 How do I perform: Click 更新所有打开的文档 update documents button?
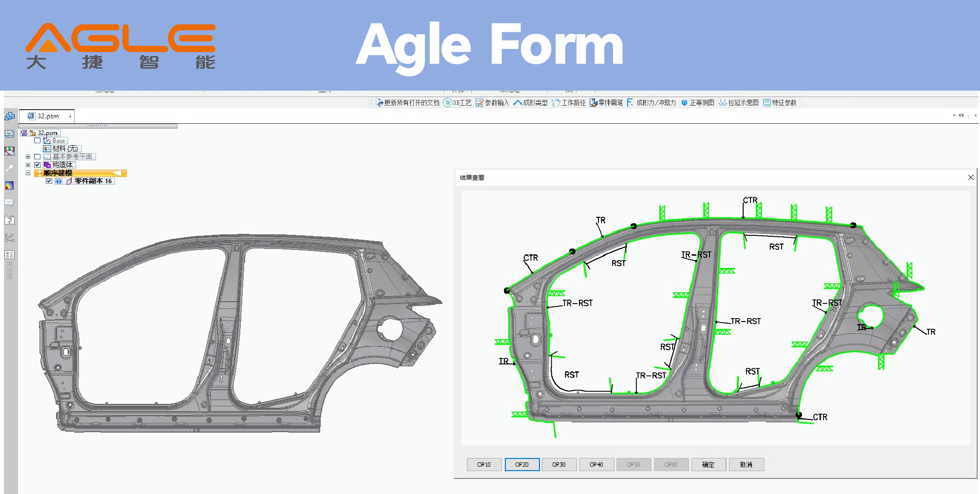pos(407,103)
